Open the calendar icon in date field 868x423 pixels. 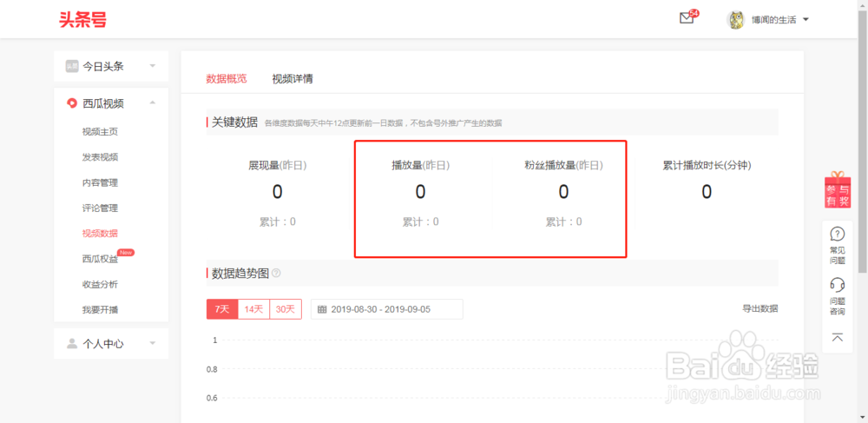click(x=322, y=309)
